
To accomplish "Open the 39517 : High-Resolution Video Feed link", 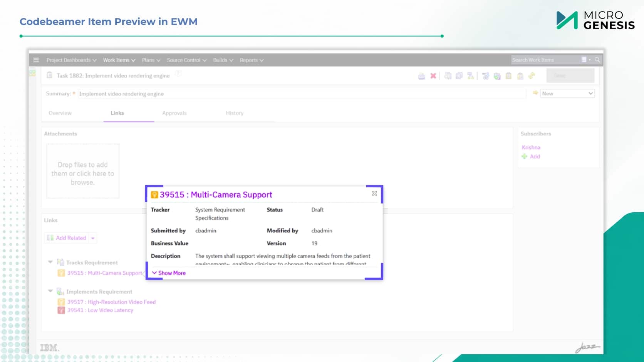I will [x=111, y=302].
